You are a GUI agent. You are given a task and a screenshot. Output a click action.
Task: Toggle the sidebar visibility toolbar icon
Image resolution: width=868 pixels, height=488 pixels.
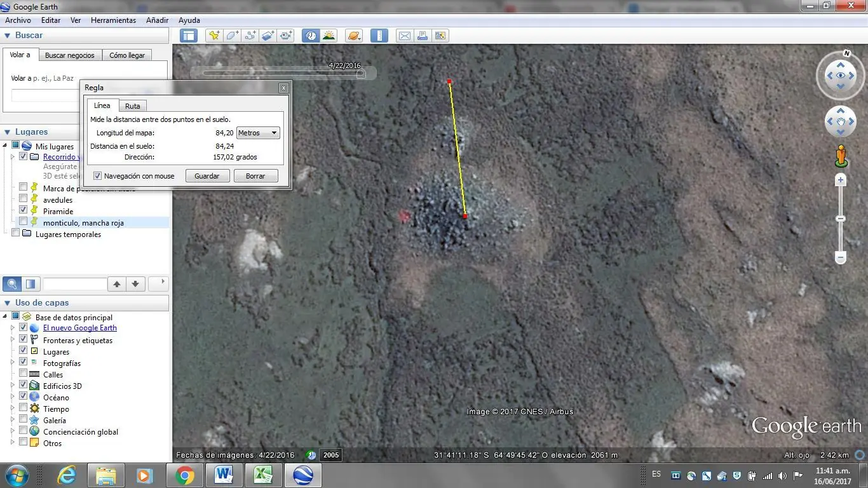coord(189,36)
